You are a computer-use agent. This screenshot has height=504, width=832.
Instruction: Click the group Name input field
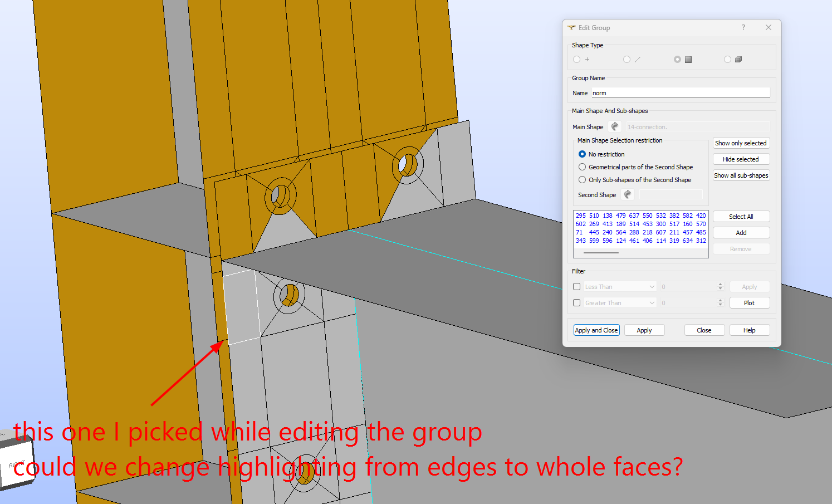tap(680, 93)
